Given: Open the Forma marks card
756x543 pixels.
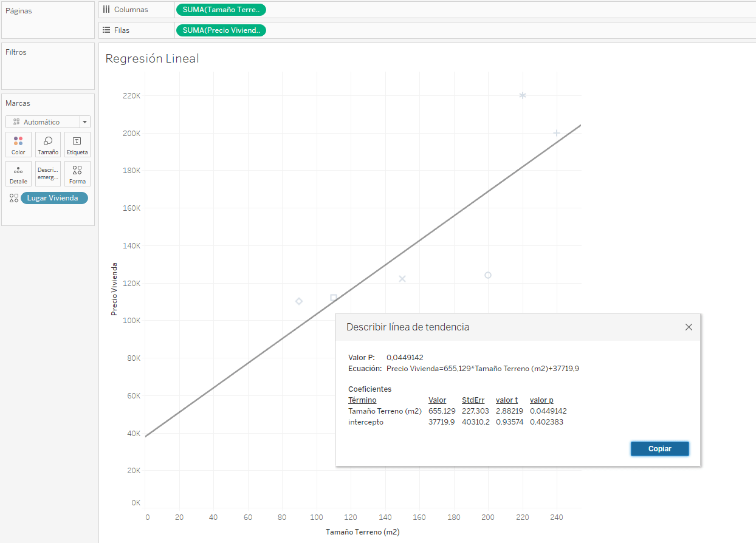Looking at the screenshot, I should tap(77, 174).
